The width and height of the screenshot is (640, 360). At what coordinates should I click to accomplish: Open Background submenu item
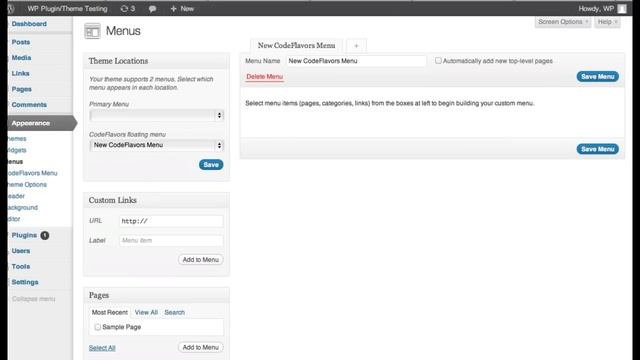22,207
